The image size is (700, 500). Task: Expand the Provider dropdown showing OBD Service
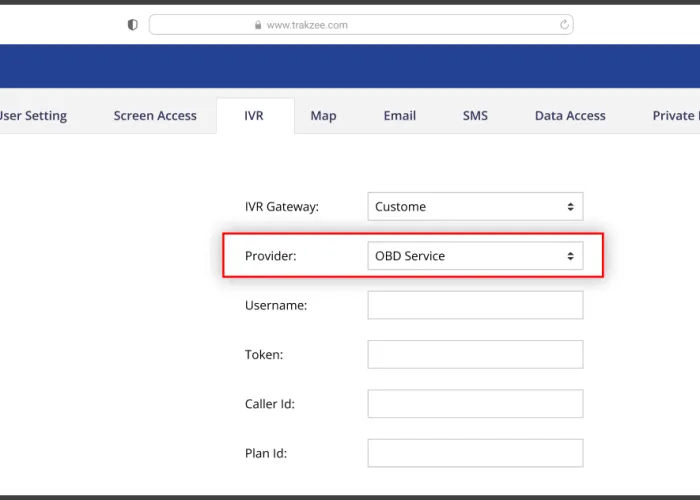(x=475, y=256)
